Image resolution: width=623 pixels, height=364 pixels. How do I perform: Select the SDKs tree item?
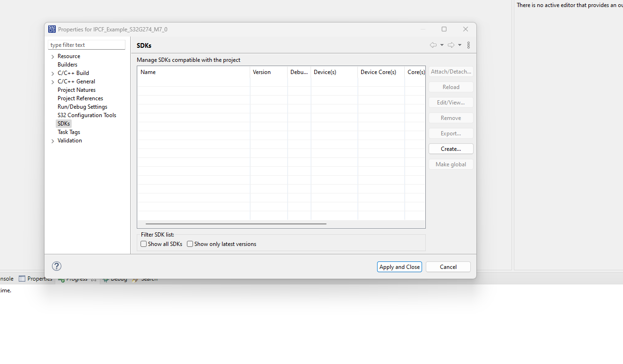(x=64, y=124)
